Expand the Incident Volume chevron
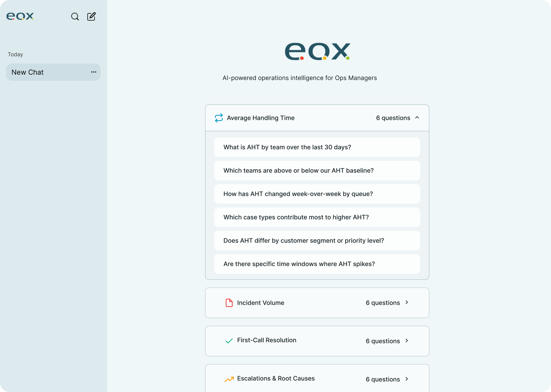The image size is (551, 392). [407, 302]
